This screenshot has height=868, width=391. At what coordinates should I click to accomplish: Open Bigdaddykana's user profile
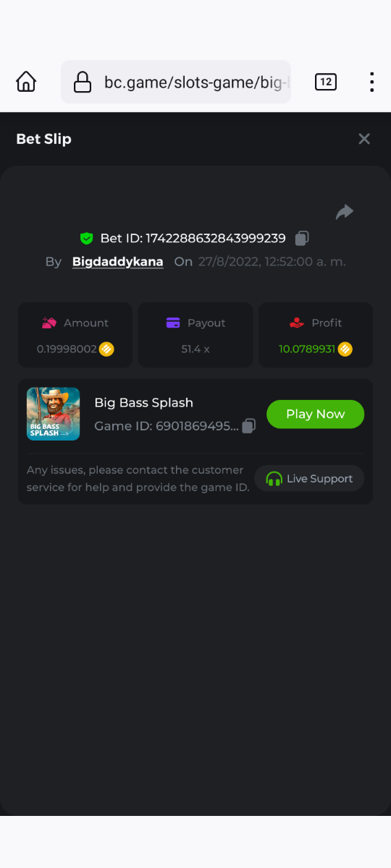click(x=118, y=261)
